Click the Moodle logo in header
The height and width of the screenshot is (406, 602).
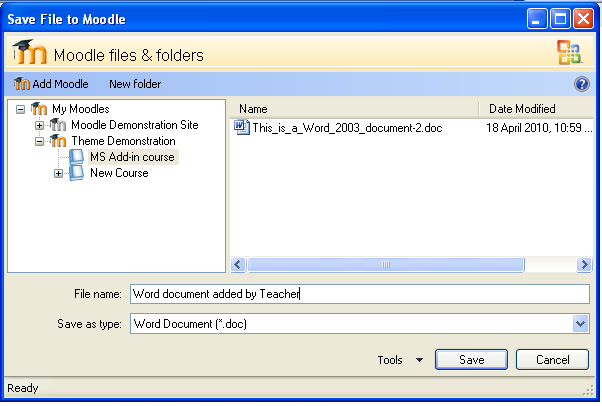(x=28, y=54)
